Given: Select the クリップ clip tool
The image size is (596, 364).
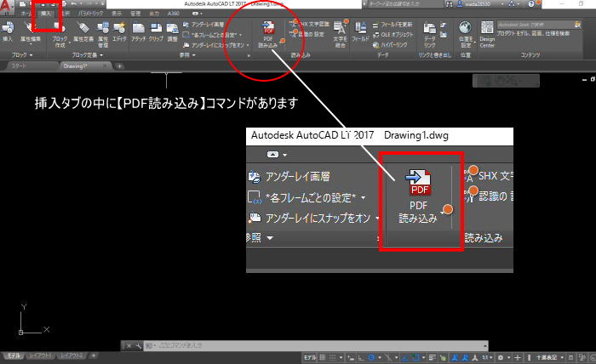Looking at the screenshot, I should point(156,31).
